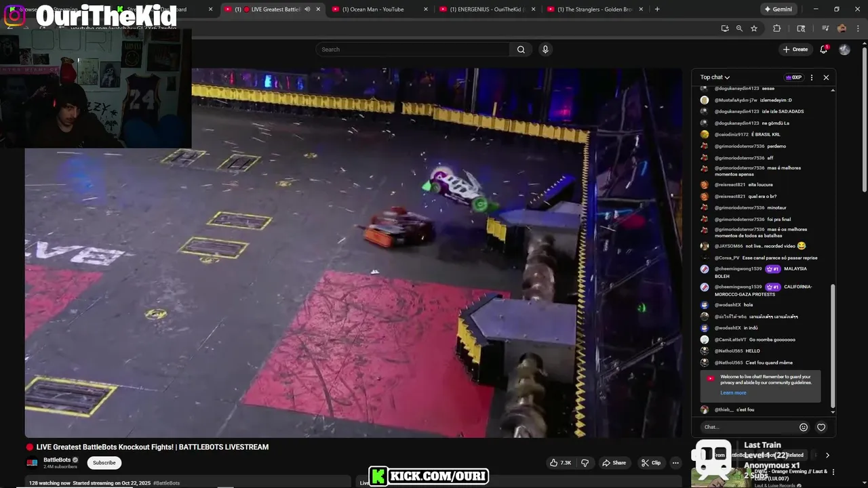Click the Gemini button
This screenshot has height=488, width=868.
[x=778, y=9]
